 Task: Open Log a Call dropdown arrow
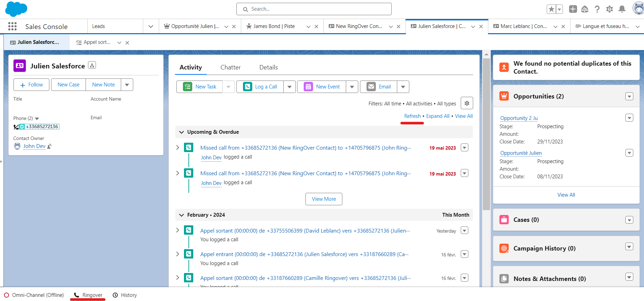tap(290, 87)
